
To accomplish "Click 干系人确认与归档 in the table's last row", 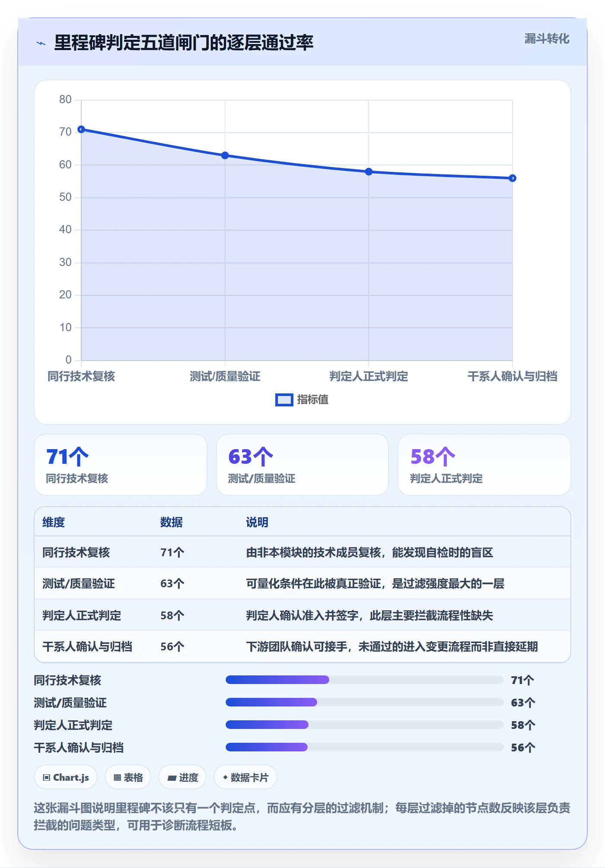I will (87, 646).
